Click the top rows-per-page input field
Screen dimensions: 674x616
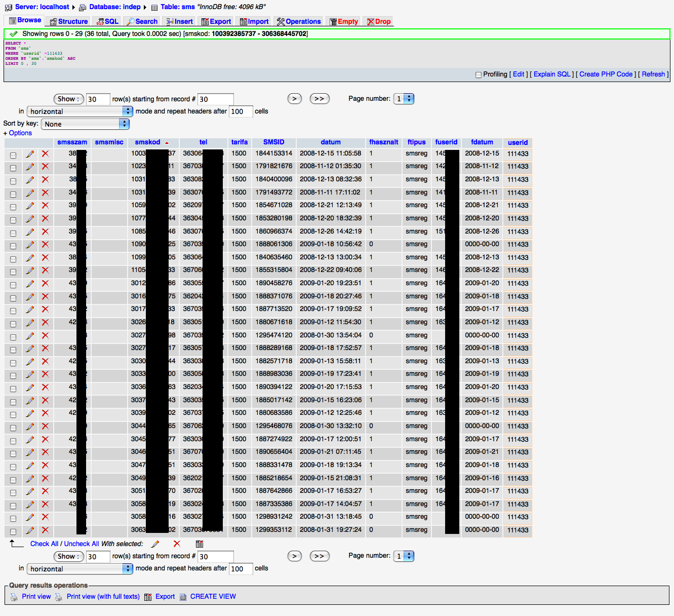click(x=98, y=99)
